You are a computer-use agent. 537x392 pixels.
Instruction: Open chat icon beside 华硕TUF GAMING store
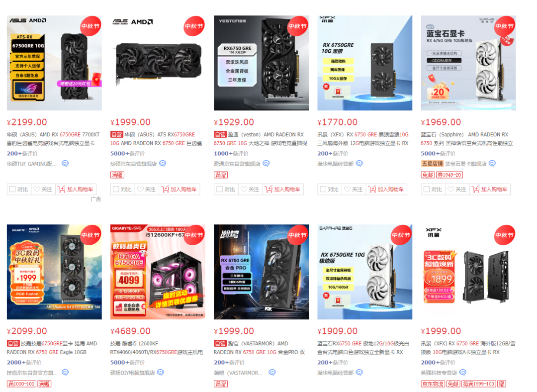point(65,164)
